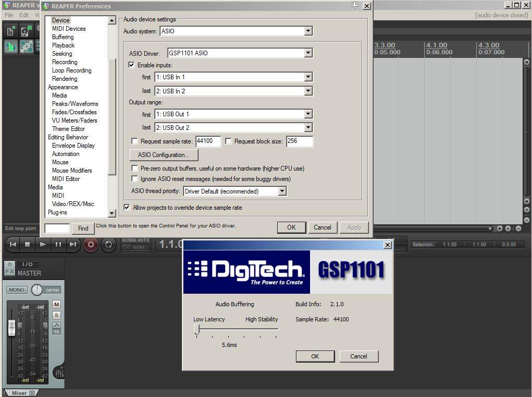Click the Stop button in transport bar
Image resolution: width=532 pixels, height=397 pixels.
(28, 244)
